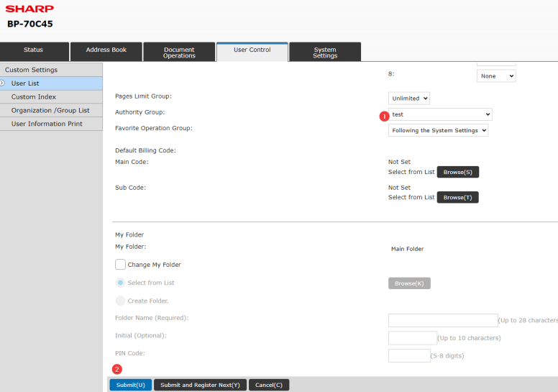Go to the System Settings tab
The width and height of the screenshot is (558, 392).
point(325,53)
